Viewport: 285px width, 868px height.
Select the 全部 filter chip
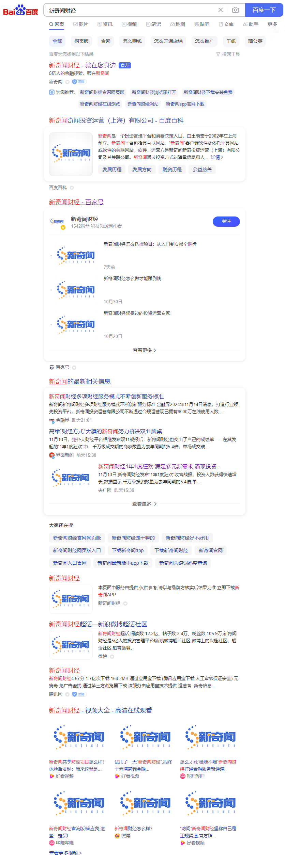point(57,41)
